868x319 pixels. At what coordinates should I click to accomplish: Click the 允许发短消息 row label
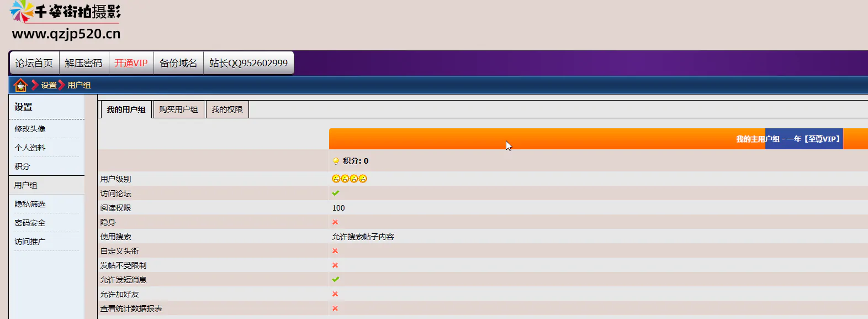tap(123, 280)
